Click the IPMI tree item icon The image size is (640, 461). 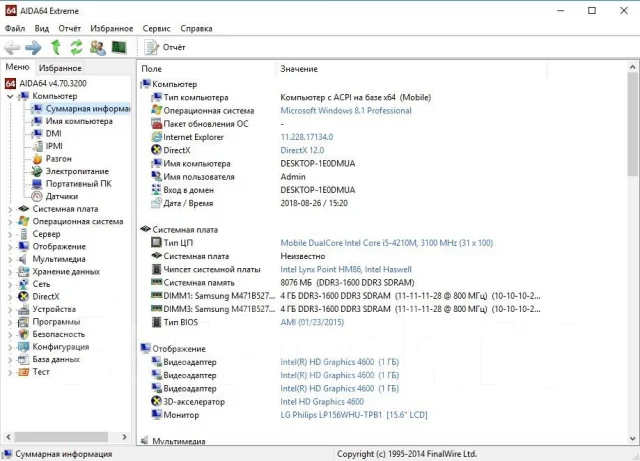(37, 146)
